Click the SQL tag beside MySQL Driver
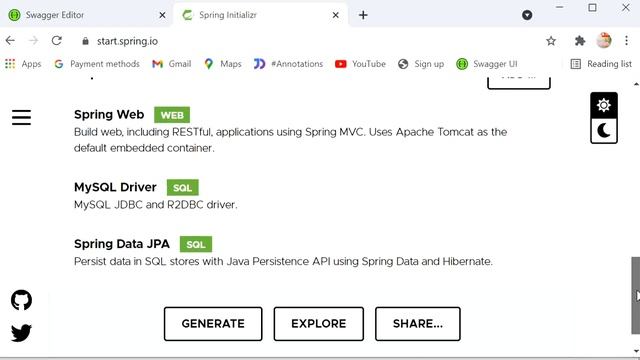The image size is (640, 360). click(x=182, y=188)
